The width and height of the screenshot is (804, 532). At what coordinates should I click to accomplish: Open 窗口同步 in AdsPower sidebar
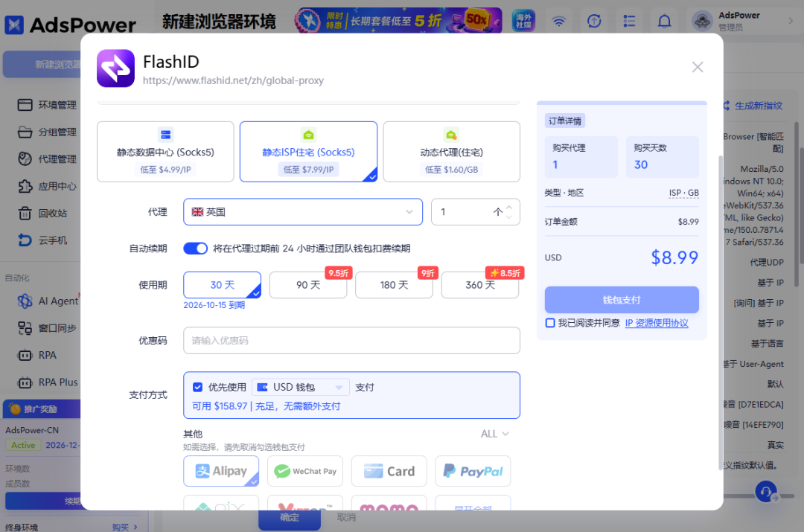[x=47, y=328]
